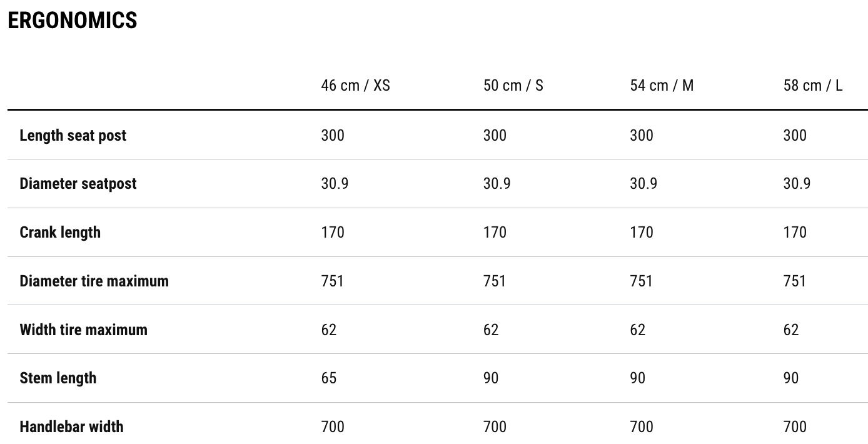Click the Width tire maximum row label
This screenshot has width=868, height=444.
[x=83, y=330]
